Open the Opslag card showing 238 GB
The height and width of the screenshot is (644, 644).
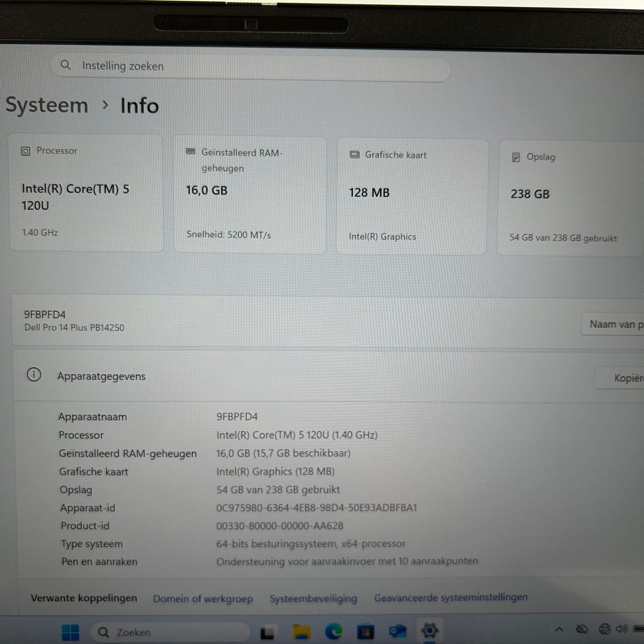click(570, 198)
